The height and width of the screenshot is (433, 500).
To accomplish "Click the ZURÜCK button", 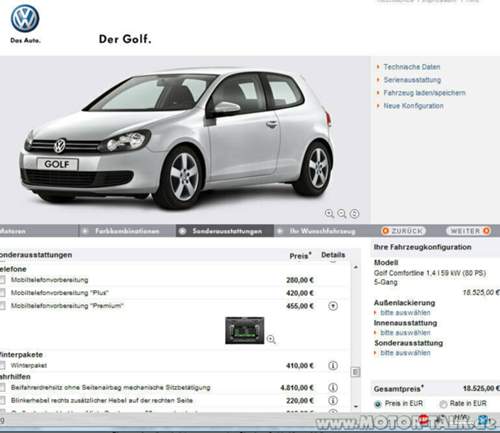I will pyautogui.click(x=403, y=231).
